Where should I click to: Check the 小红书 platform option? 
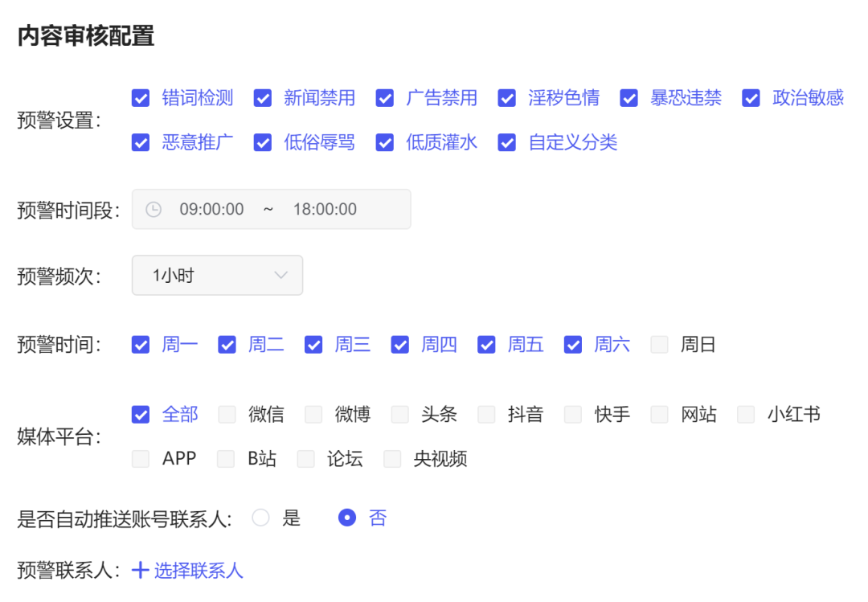coord(746,414)
